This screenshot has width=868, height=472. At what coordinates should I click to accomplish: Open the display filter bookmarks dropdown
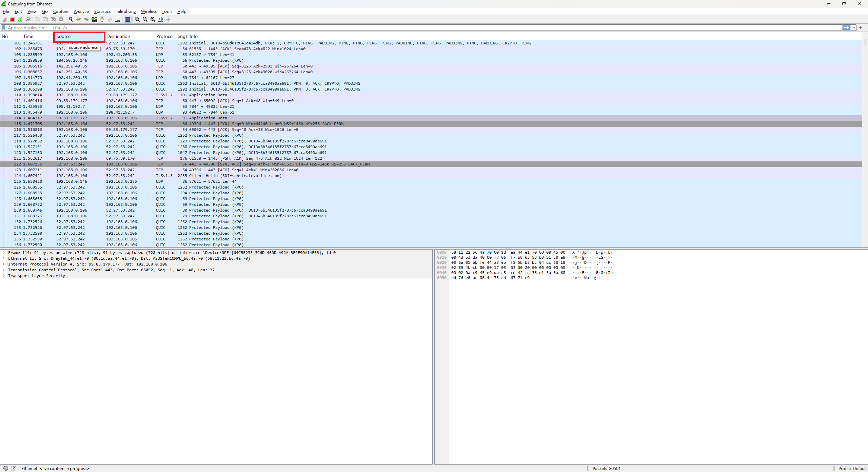pyautogui.click(x=3, y=27)
